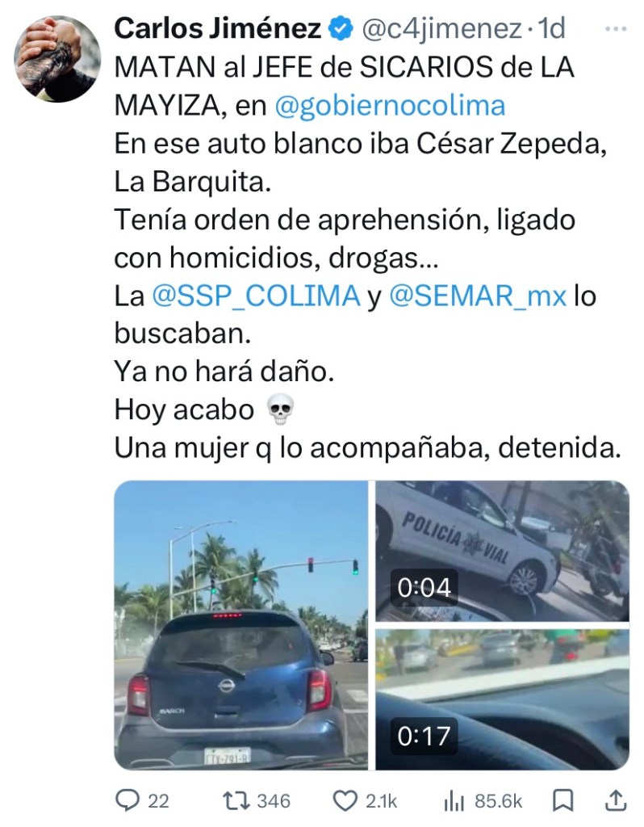Open Carlos Jiménez profile avatar
The image size is (644, 827).
(57, 58)
